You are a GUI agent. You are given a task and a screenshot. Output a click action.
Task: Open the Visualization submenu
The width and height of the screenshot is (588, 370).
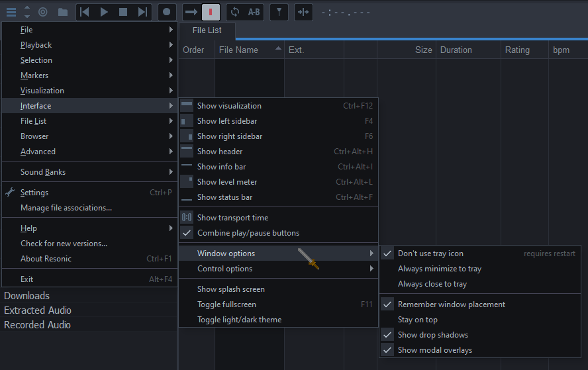coord(42,91)
